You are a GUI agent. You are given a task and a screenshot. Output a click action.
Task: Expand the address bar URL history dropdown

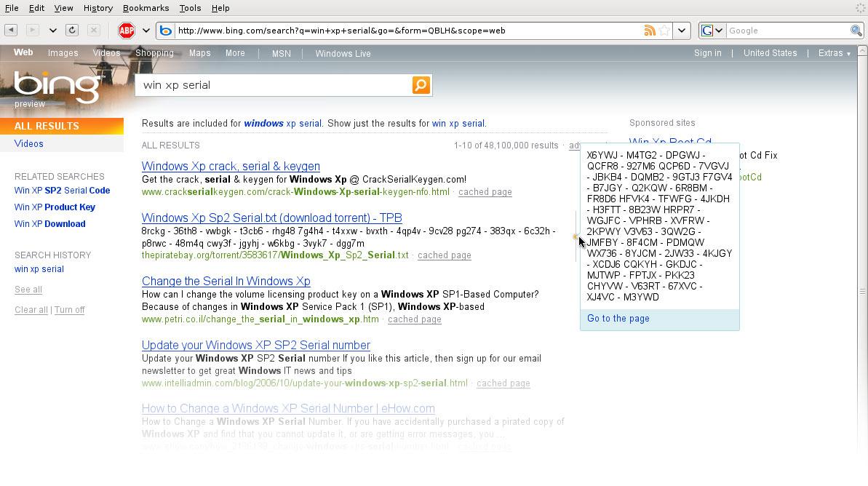click(x=682, y=31)
